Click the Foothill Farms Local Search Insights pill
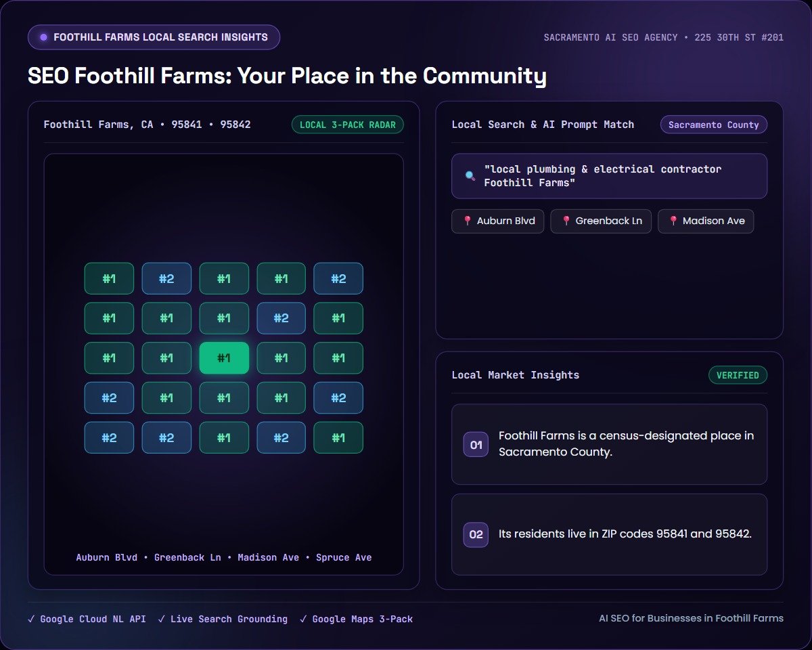This screenshot has height=650, width=812. click(154, 37)
